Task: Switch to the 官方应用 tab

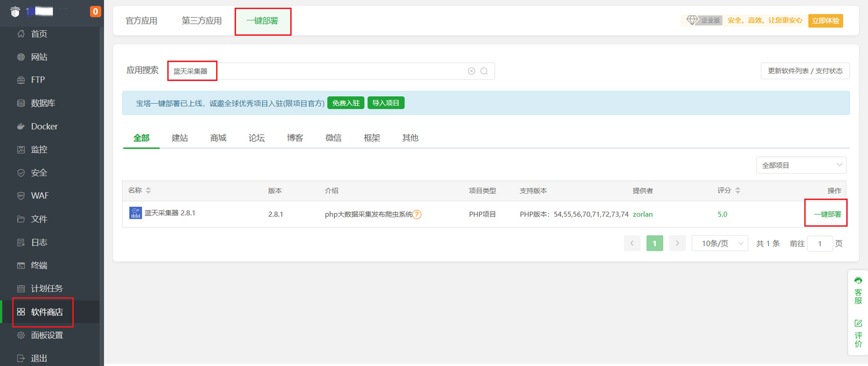Action: pyautogui.click(x=141, y=21)
